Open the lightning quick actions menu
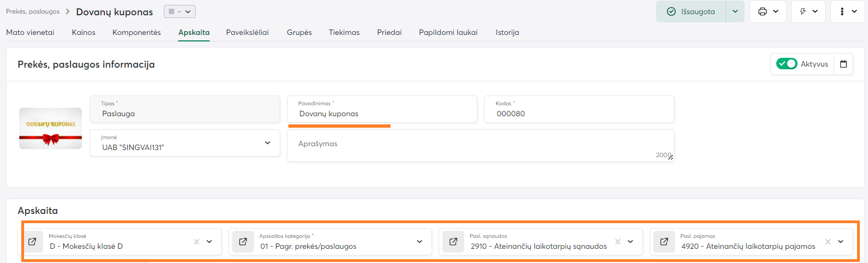The image size is (868, 263). click(x=808, y=11)
